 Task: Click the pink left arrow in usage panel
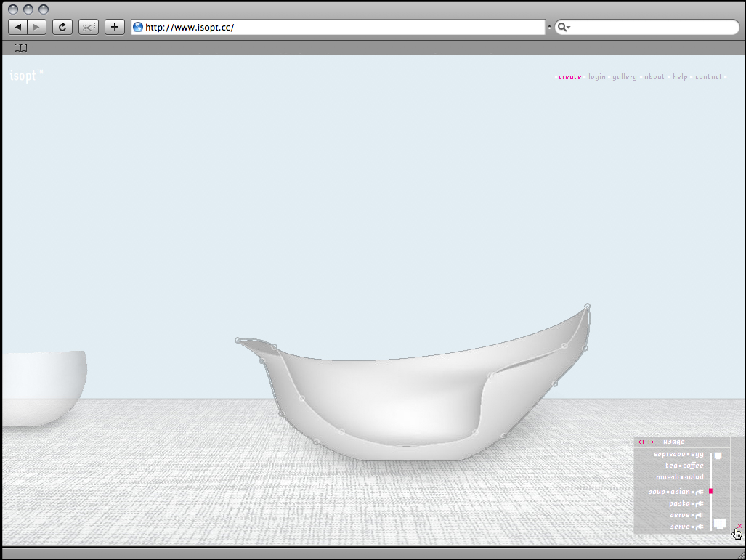pos(641,442)
